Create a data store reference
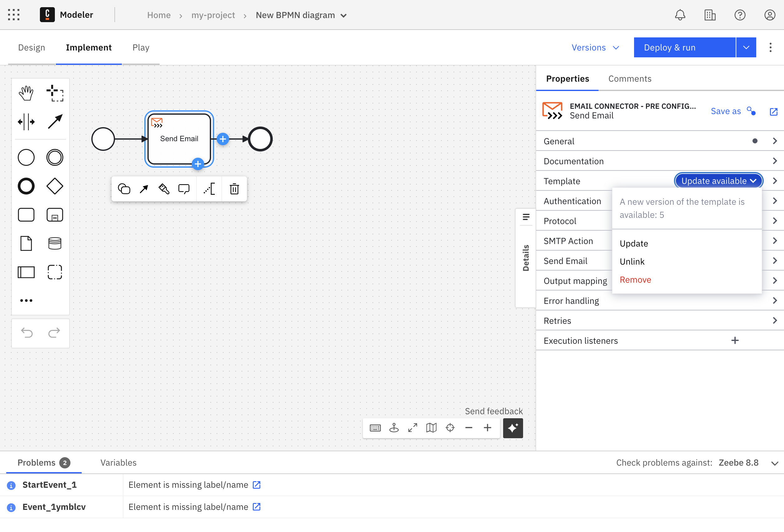784x532 pixels. point(55,244)
